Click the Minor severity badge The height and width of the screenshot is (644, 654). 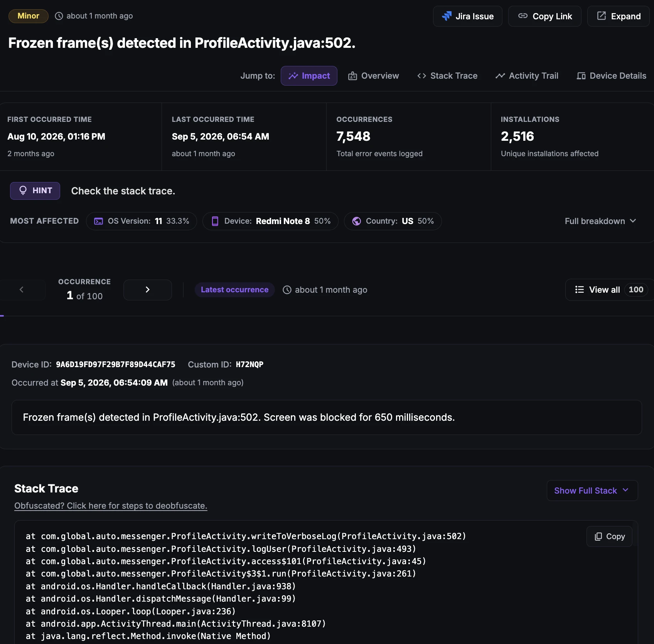[x=29, y=16]
